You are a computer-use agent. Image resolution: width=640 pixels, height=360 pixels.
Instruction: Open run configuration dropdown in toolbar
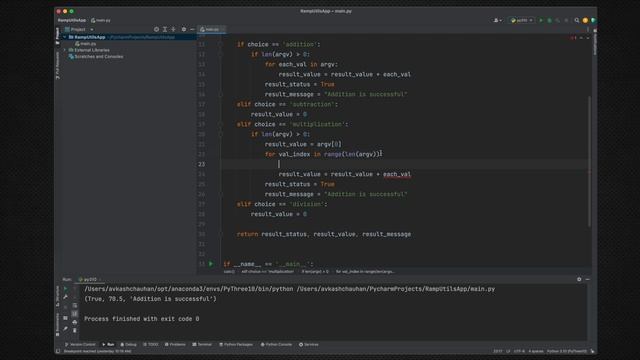pyautogui.click(x=522, y=20)
